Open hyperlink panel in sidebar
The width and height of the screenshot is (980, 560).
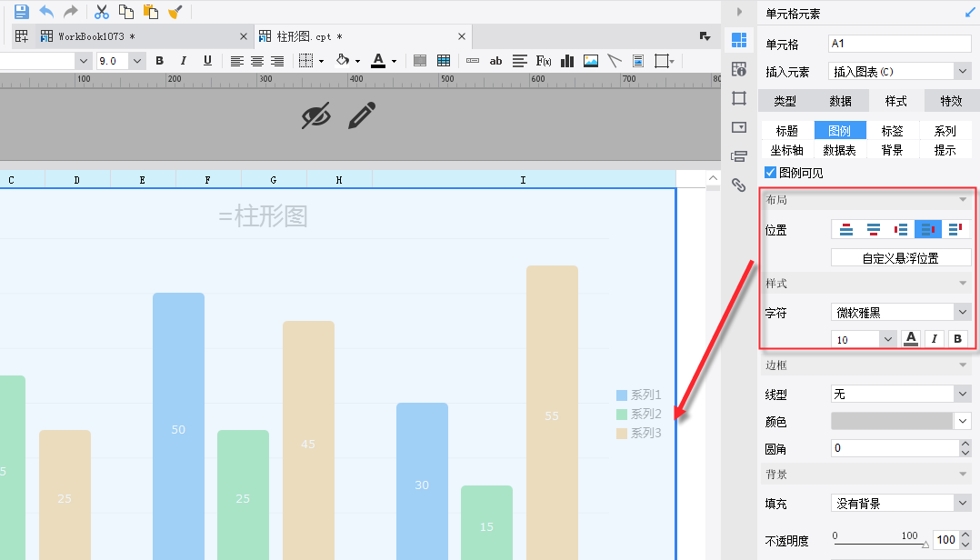tap(739, 185)
